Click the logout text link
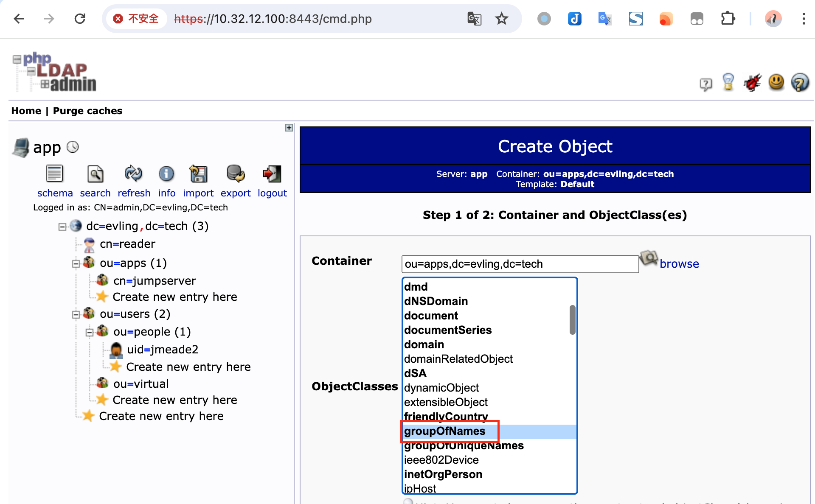 point(272,193)
